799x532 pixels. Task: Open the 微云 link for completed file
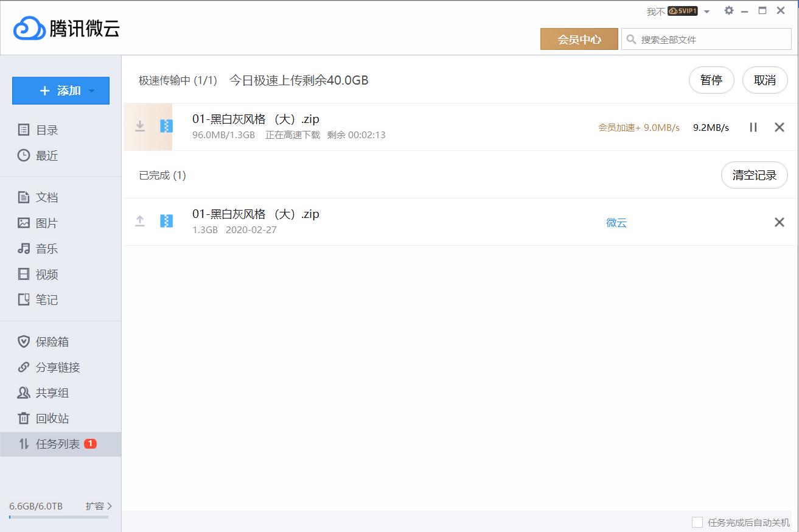pyautogui.click(x=616, y=223)
